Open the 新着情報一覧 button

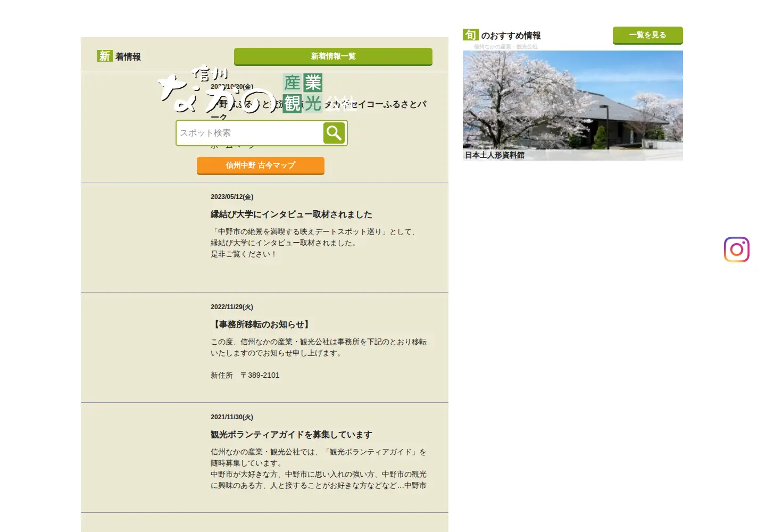(x=333, y=56)
